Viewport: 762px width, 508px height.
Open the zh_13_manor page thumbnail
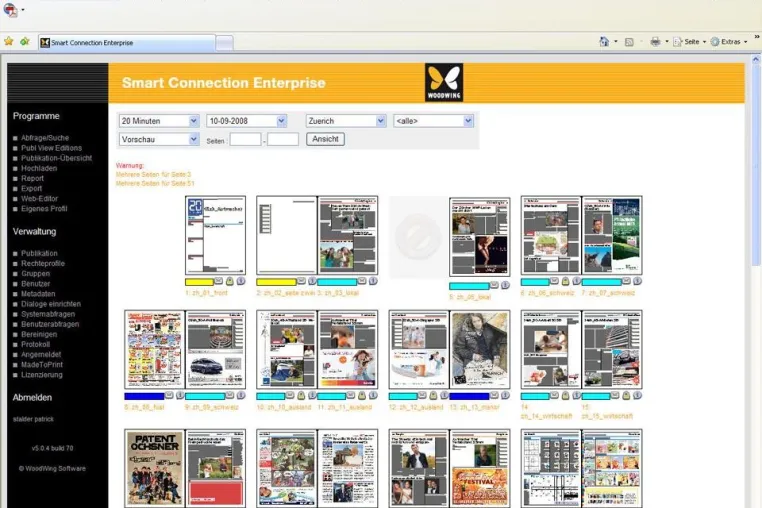pyautogui.click(x=480, y=350)
